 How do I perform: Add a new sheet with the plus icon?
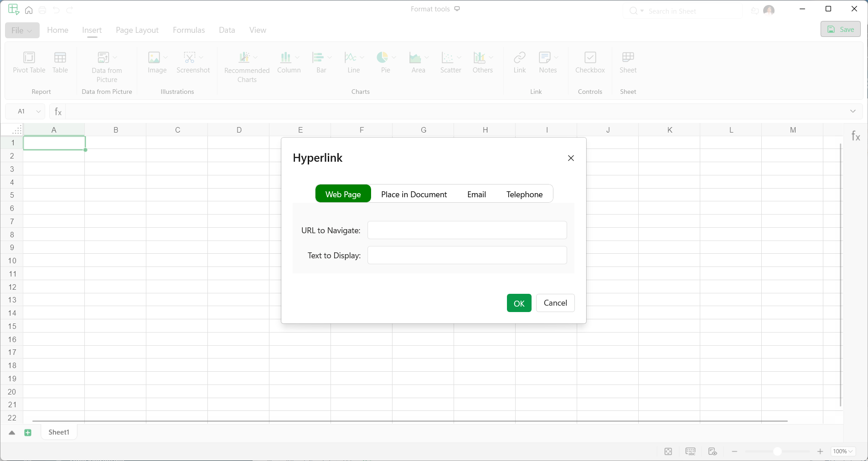click(x=28, y=433)
